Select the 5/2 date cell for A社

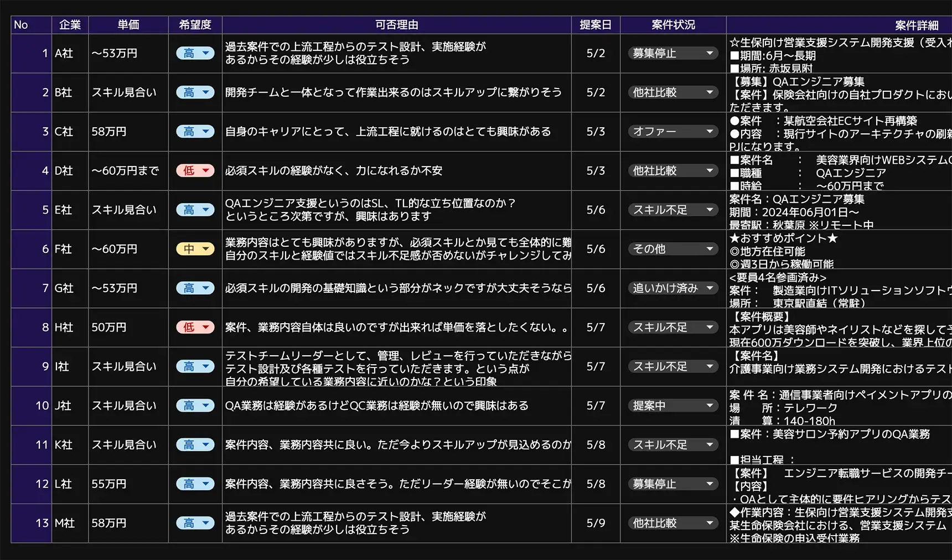[x=596, y=53]
